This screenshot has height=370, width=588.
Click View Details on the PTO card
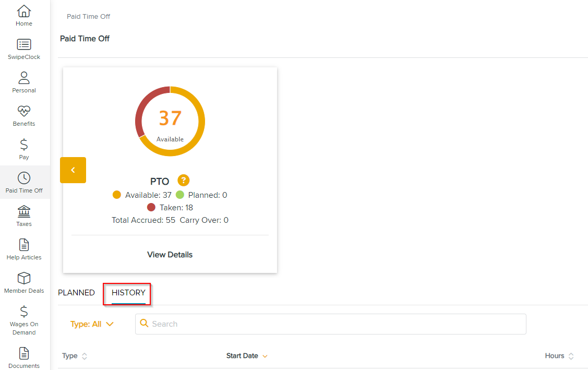[170, 254]
